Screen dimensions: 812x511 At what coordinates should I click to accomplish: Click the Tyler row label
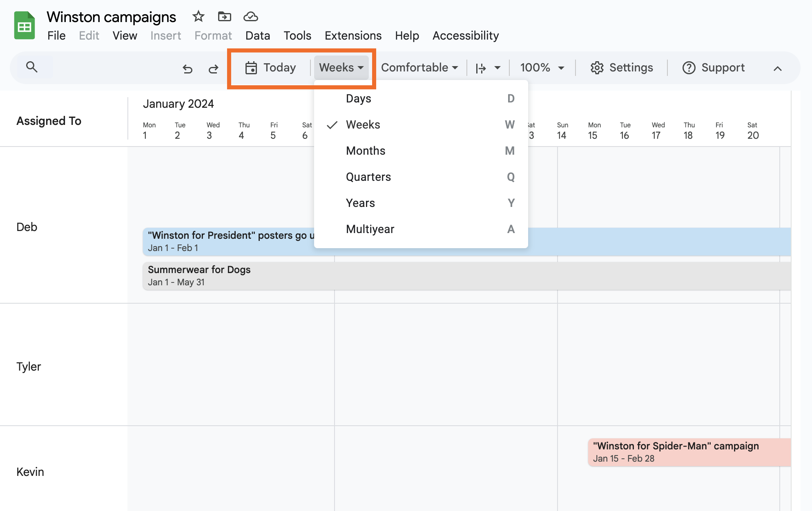pyautogui.click(x=29, y=367)
